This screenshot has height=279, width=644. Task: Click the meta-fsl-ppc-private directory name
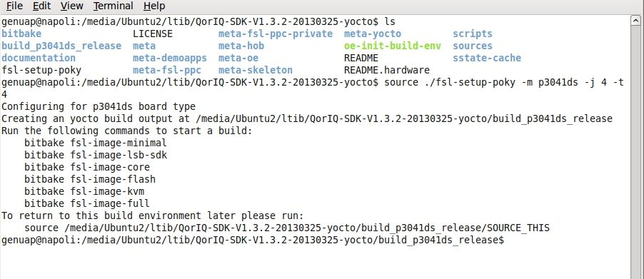click(275, 34)
